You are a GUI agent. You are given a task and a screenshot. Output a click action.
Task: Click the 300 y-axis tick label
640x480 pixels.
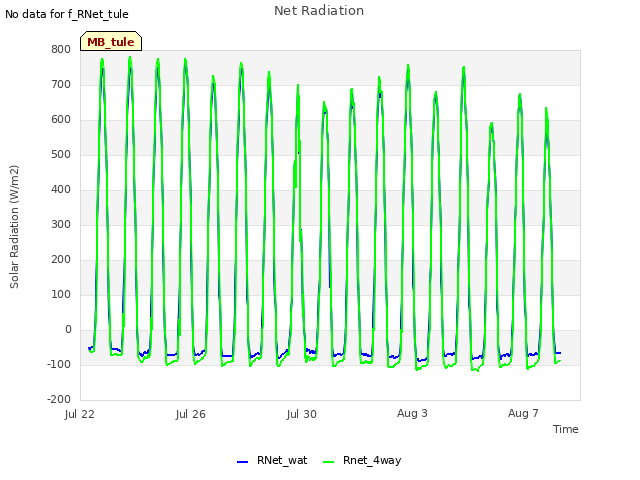(x=61, y=224)
